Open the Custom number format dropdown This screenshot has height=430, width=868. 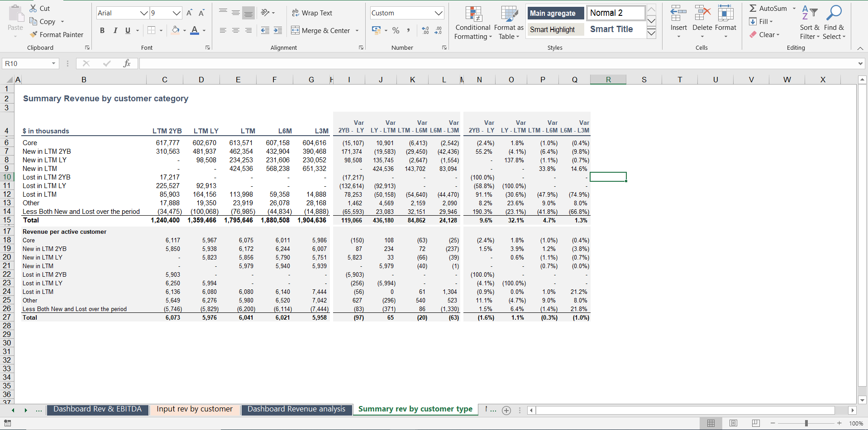point(439,13)
